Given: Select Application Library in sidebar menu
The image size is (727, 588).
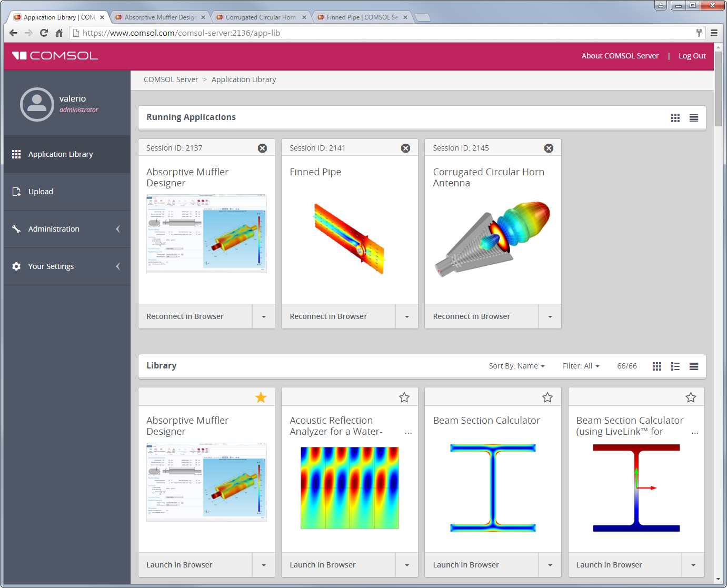Looking at the screenshot, I should tap(67, 154).
